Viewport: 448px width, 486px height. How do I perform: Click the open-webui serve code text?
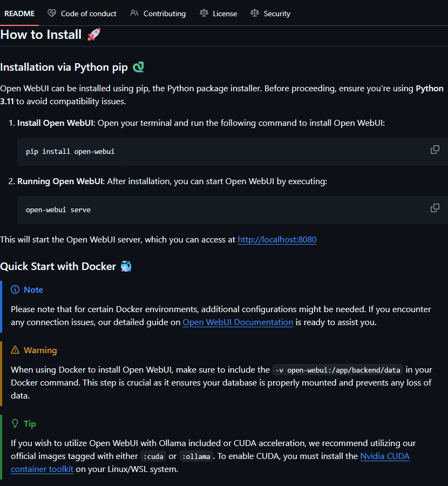[58, 210]
